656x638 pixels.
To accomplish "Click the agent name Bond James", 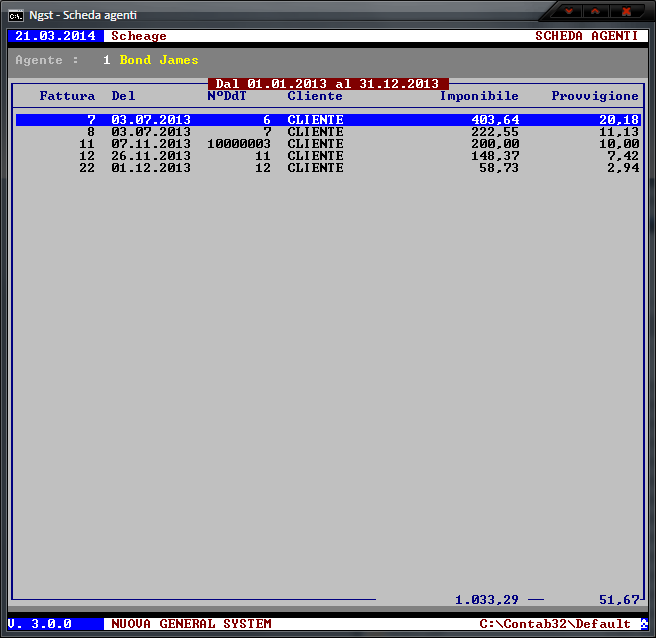I will (x=159, y=60).
